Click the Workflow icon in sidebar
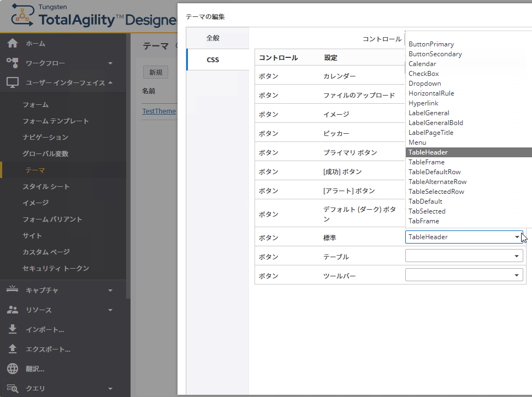 (13, 63)
